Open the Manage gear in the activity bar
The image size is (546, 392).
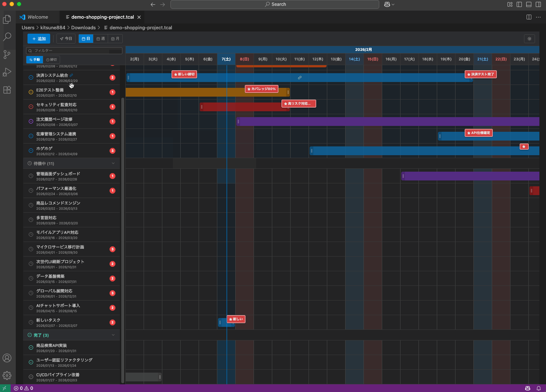tap(7, 376)
